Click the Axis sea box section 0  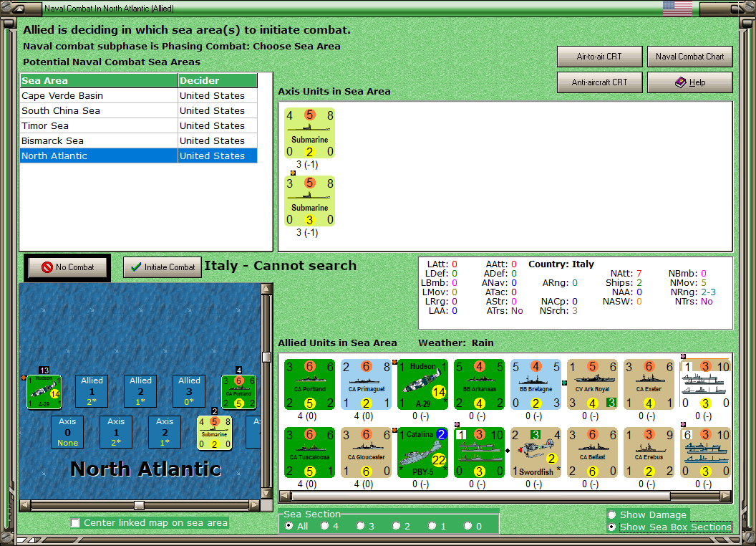tap(67, 432)
